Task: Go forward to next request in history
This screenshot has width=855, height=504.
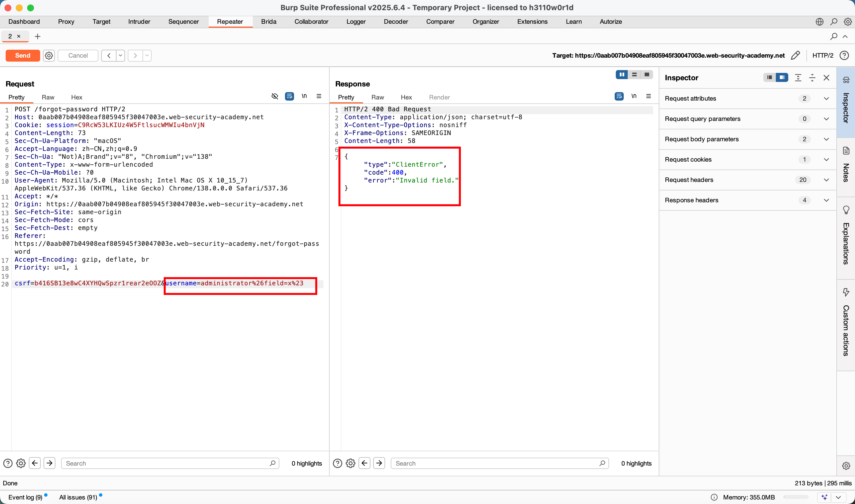Action: [x=135, y=55]
